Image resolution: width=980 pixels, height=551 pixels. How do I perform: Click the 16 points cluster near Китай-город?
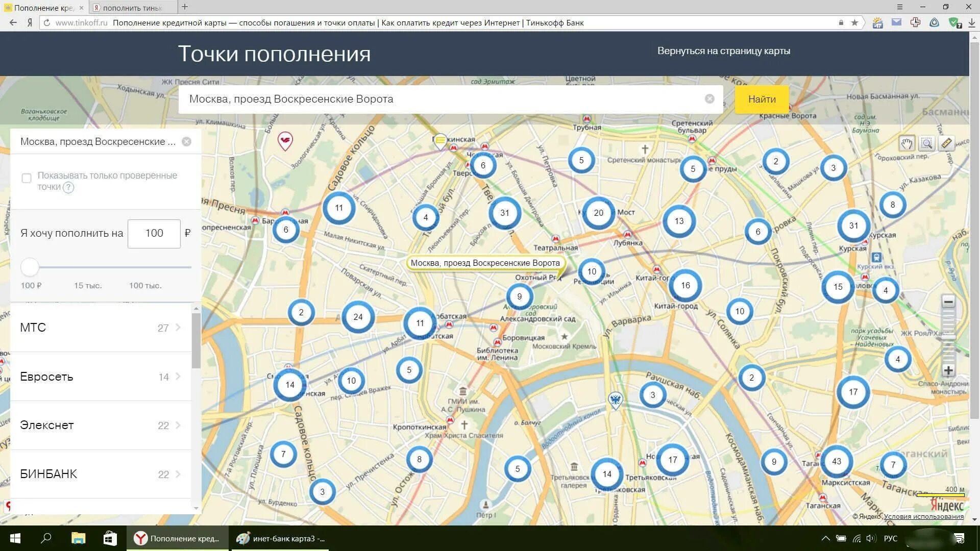(x=685, y=285)
